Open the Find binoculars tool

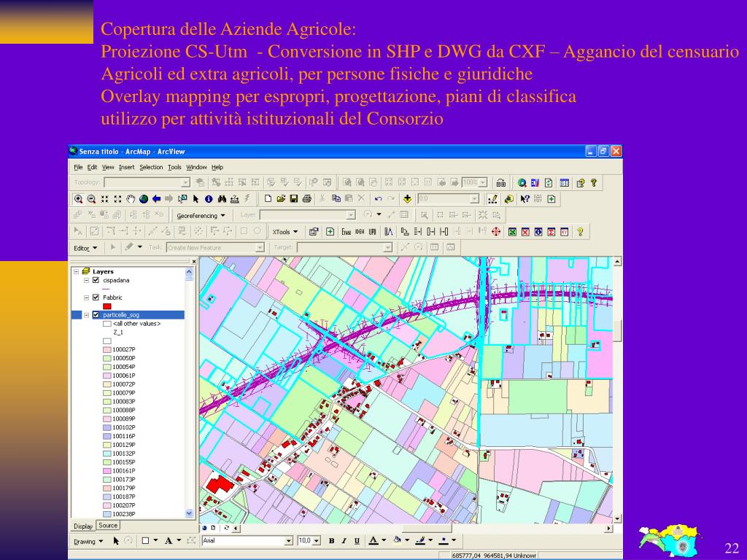pyautogui.click(x=222, y=199)
